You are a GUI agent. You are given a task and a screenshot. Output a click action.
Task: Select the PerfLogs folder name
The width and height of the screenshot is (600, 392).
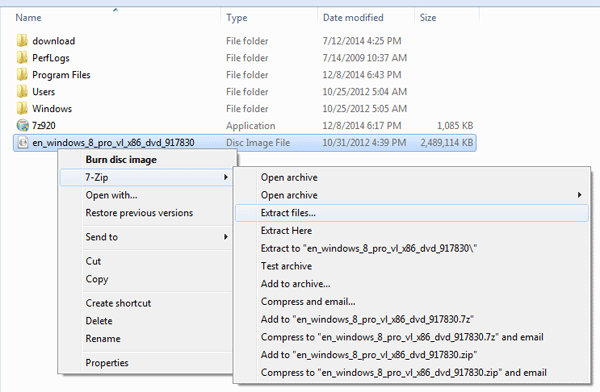51,58
